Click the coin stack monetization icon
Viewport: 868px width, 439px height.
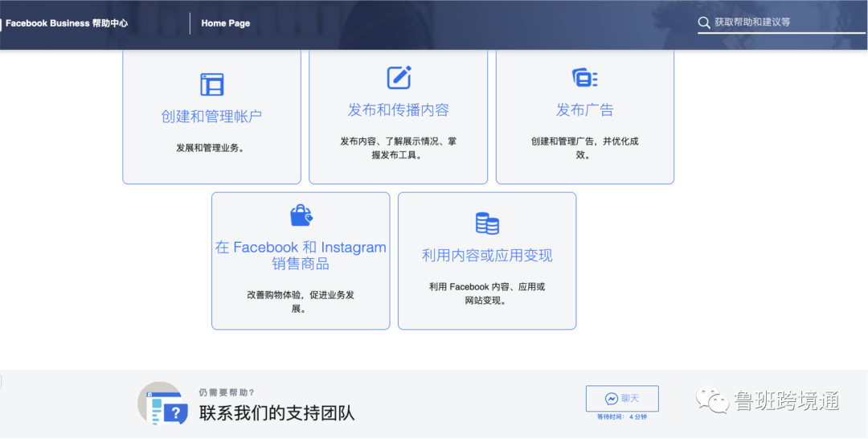487,223
